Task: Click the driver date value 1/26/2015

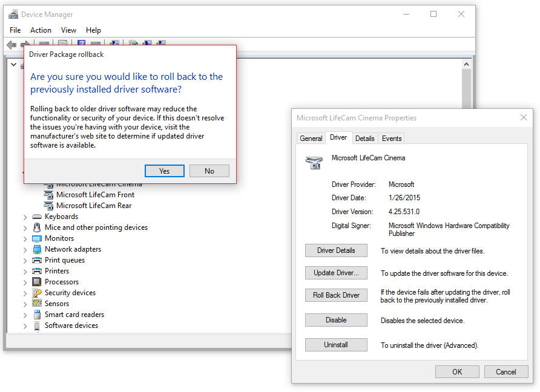Action: click(404, 198)
